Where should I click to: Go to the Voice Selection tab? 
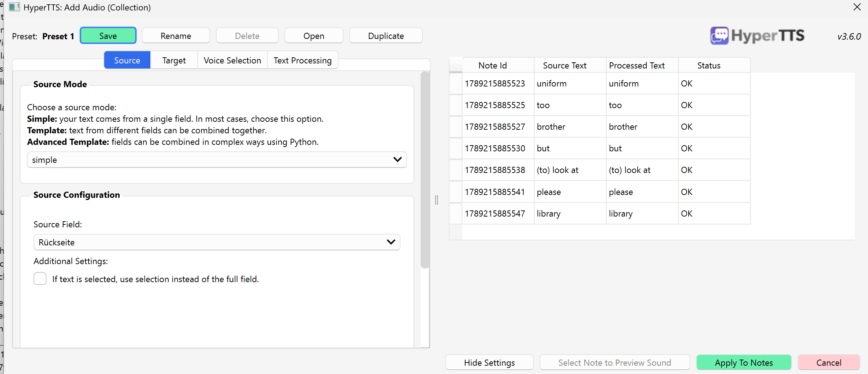point(232,60)
